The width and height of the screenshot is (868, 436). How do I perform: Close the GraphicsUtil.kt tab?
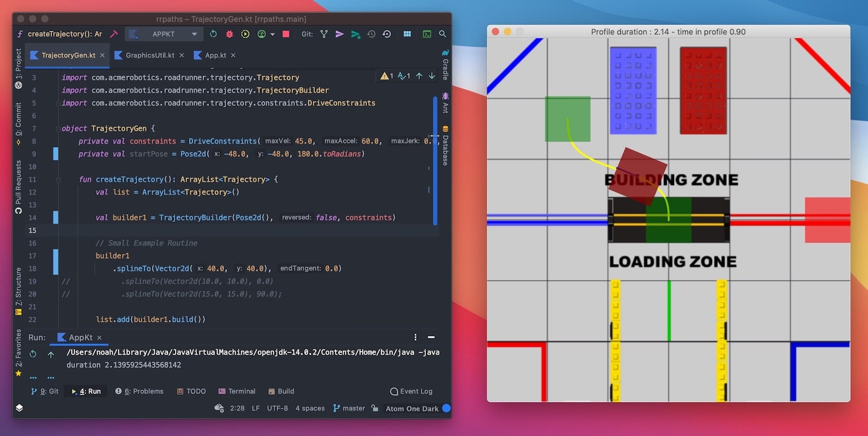[x=182, y=55]
